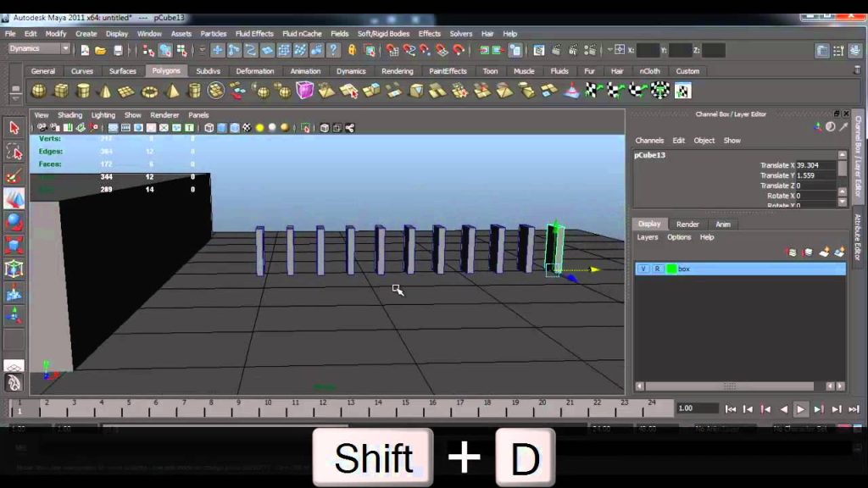Create a polygon sphere from the shelf
The width and height of the screenshot is (868, 488).
[x=39, y=91]
